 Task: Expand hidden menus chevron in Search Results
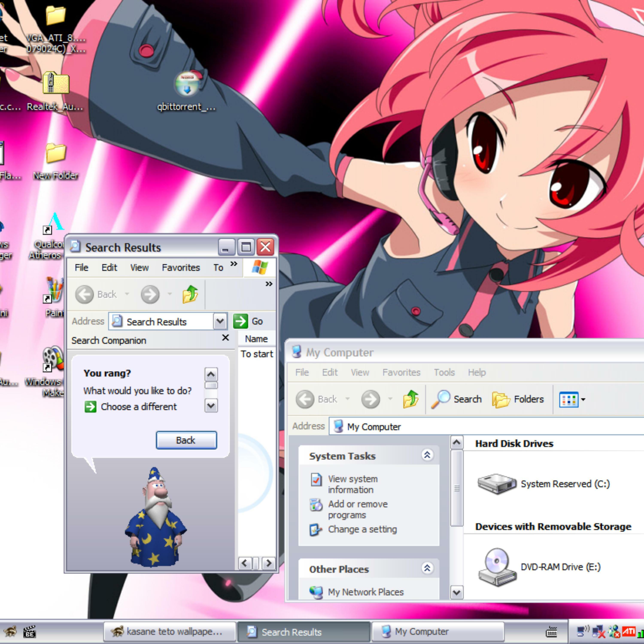[234, 264]
